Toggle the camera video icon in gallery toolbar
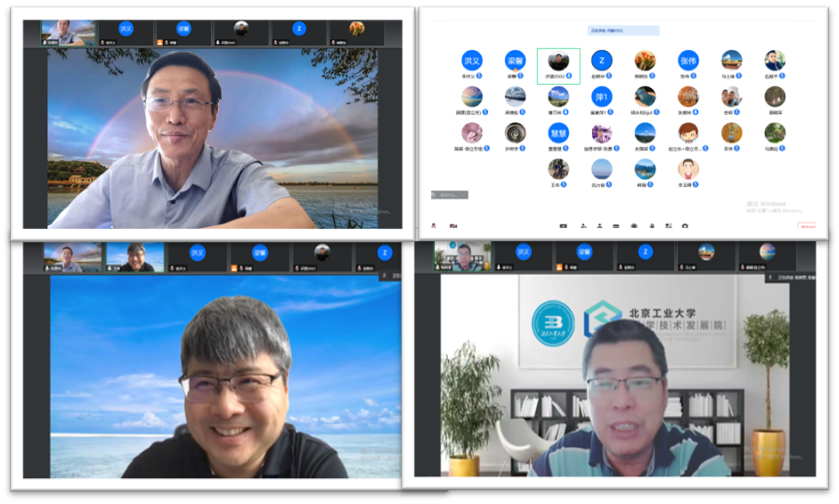 tap(451, 226)
